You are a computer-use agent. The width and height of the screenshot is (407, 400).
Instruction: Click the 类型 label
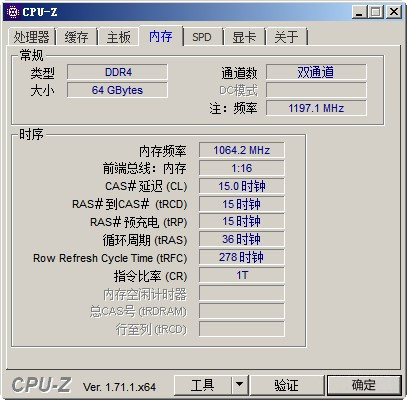[42, 73]
